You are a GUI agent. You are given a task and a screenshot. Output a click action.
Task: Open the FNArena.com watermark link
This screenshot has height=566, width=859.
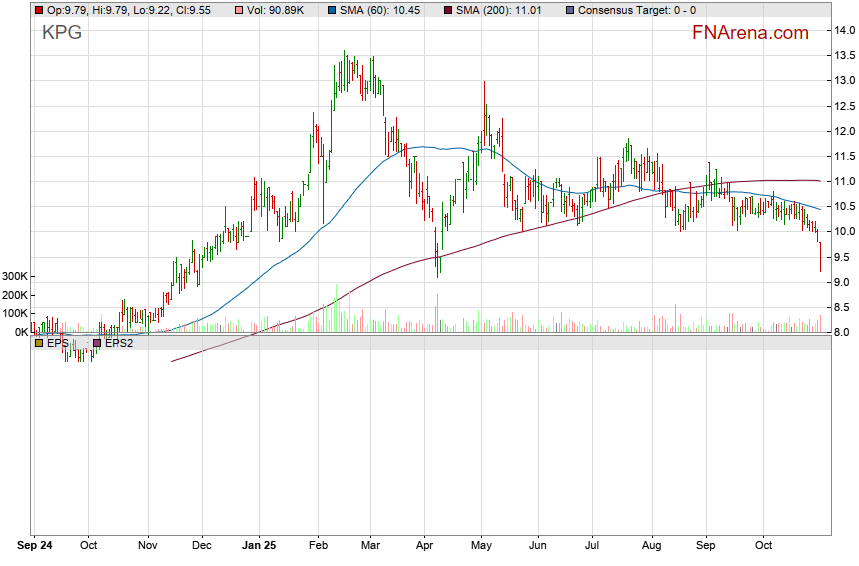(750, 33)
